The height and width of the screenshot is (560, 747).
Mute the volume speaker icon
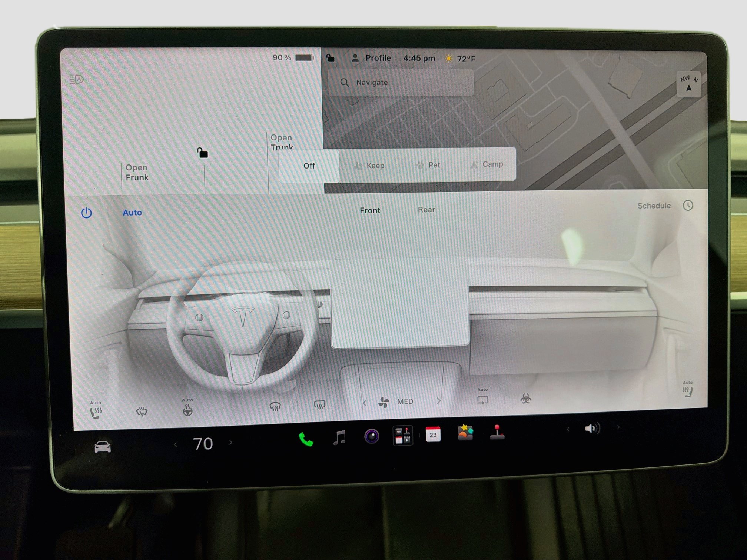coord(592,429)
